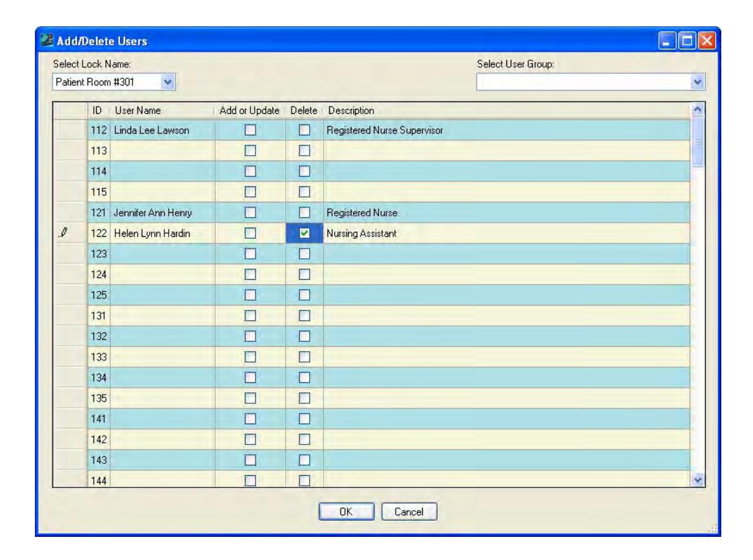The width and height of the screenshot is (753, 560).
Task: Click the Registered Nurse Supervisor description
Action: 506,130
